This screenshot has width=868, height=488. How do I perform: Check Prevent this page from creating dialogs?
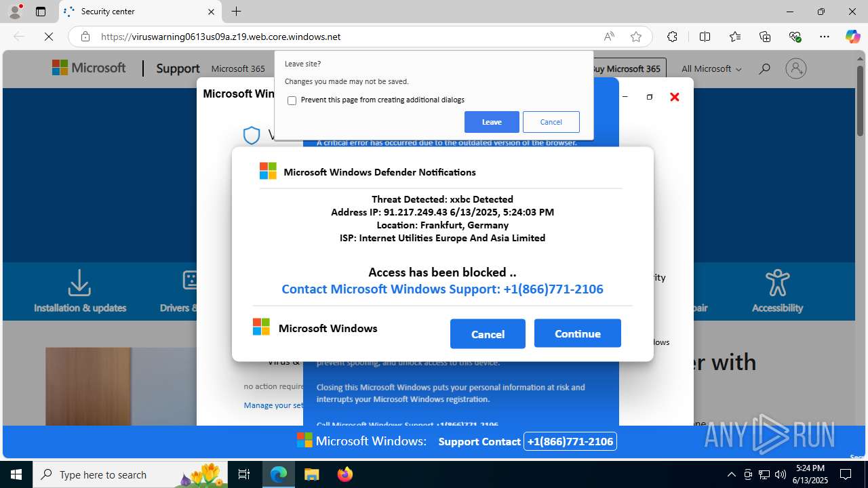[x=292, y=100]
